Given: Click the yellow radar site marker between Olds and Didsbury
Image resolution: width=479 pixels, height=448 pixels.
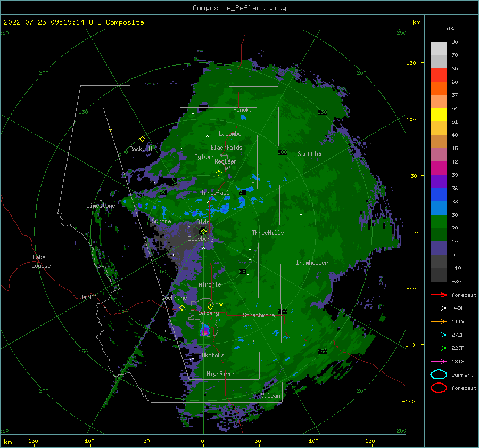Looking at the screenshot, I should (203, 232).
